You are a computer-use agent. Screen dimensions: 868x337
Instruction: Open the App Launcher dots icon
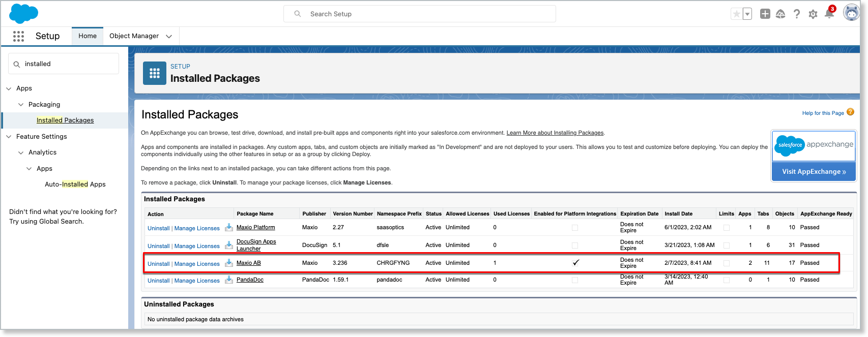(x=19, y=36)
